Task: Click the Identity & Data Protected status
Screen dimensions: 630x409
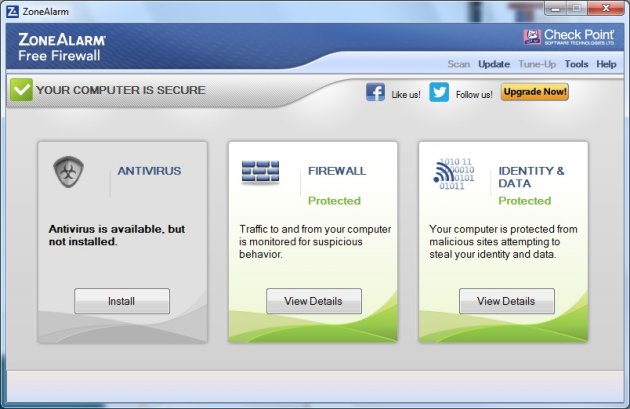Action: pos(524,200)
